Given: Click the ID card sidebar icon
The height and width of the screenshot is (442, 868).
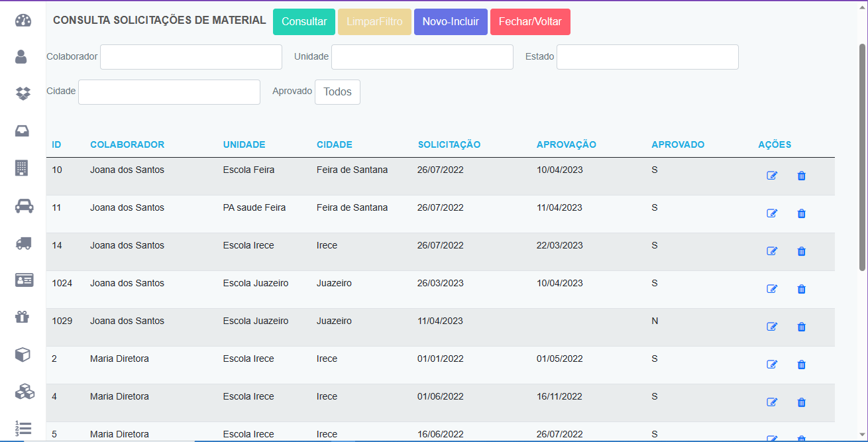Looking at the screenshot, I should [x=24, y=280].
